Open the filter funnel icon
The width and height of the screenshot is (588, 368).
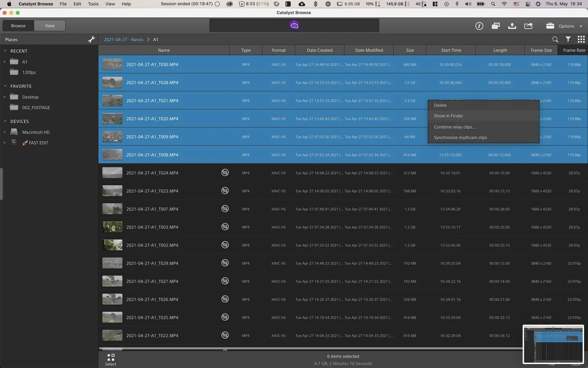click(x=568, y=39)
